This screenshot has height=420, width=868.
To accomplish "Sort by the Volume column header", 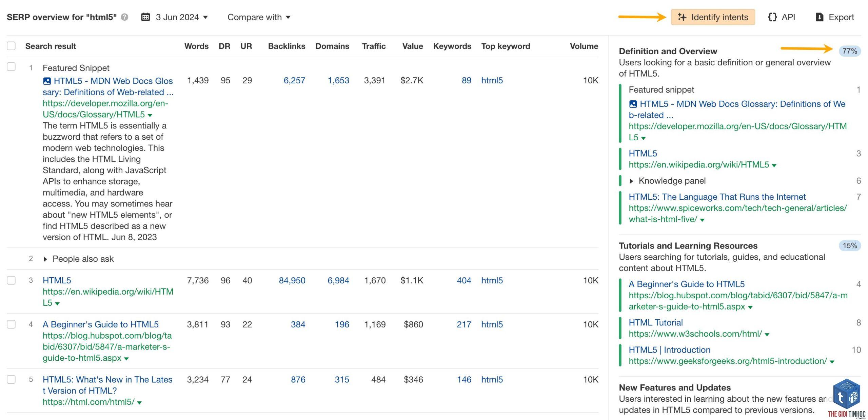I will point(584,46).
